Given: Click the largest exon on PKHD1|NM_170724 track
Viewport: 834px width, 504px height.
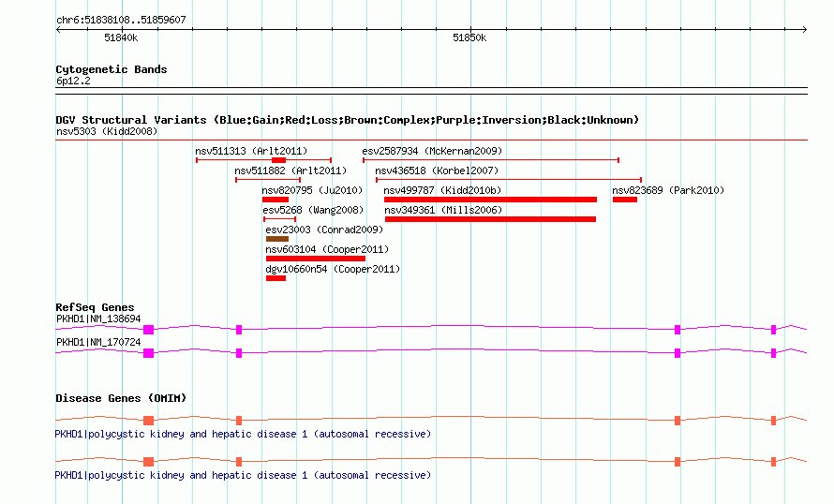Looking at the screenshot, I should (x=148, y=353).
